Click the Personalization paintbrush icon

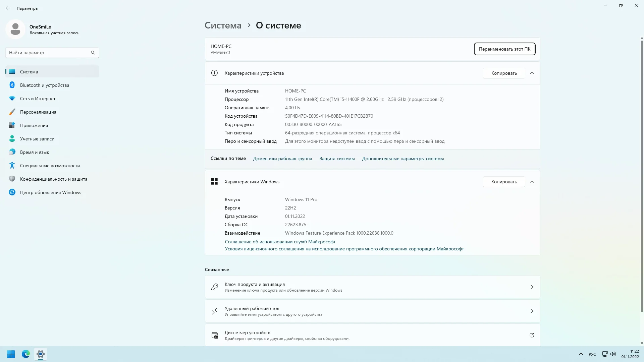[x=12, y=112]
